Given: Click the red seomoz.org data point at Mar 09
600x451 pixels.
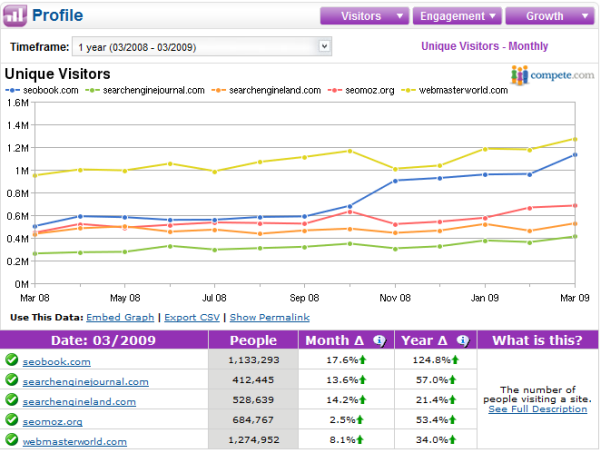Looking at the screenshot, I should tap(575, 206).
